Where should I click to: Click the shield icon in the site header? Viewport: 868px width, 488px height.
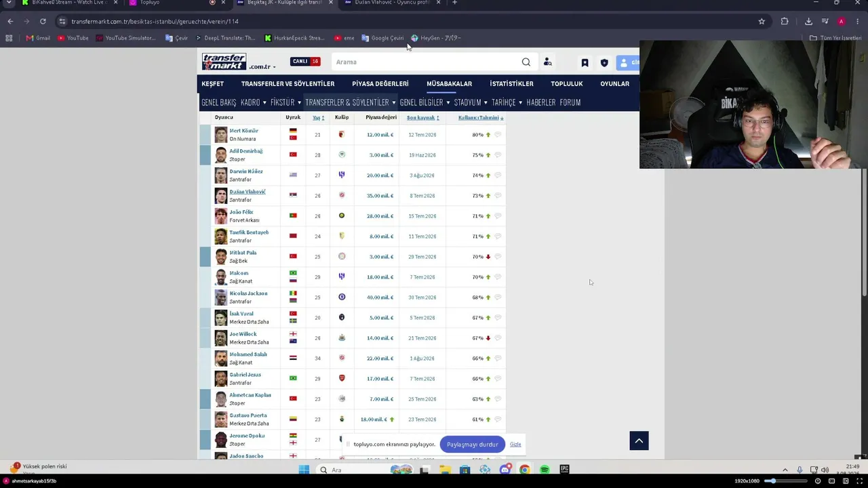(604, 63)
